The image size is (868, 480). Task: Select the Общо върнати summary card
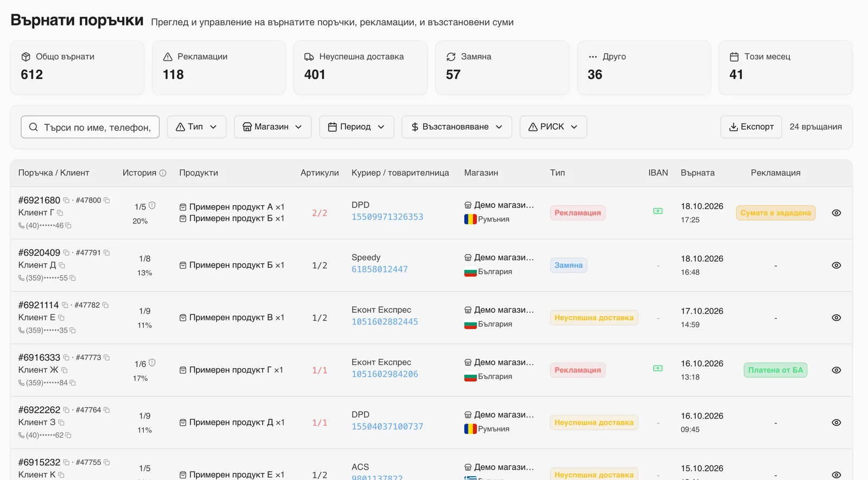77,67
